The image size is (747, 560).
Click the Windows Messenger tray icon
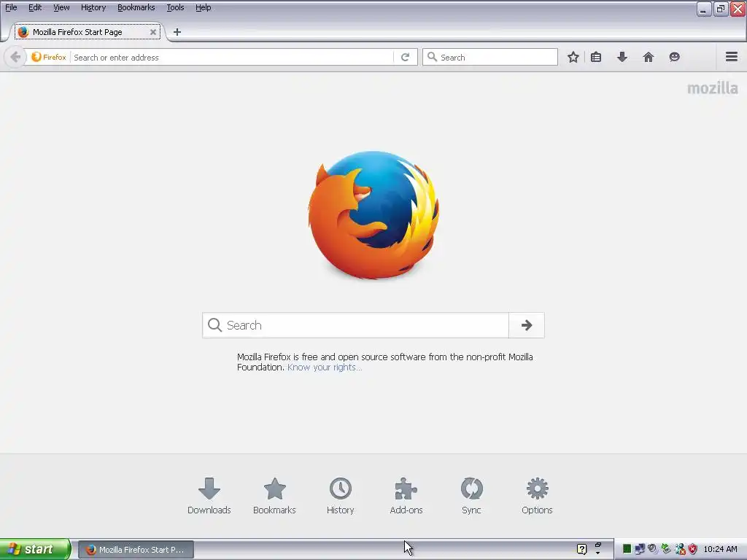point(680,549)
